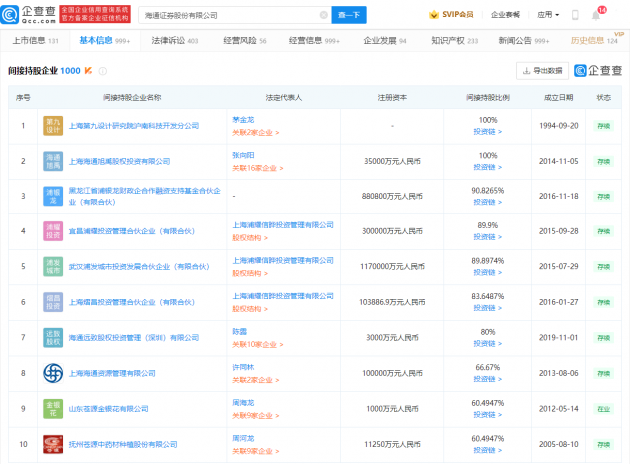Open the 应用 dropdown menu
The height and width of the screenshot is (464, 630).
click(x=547, y=15)
